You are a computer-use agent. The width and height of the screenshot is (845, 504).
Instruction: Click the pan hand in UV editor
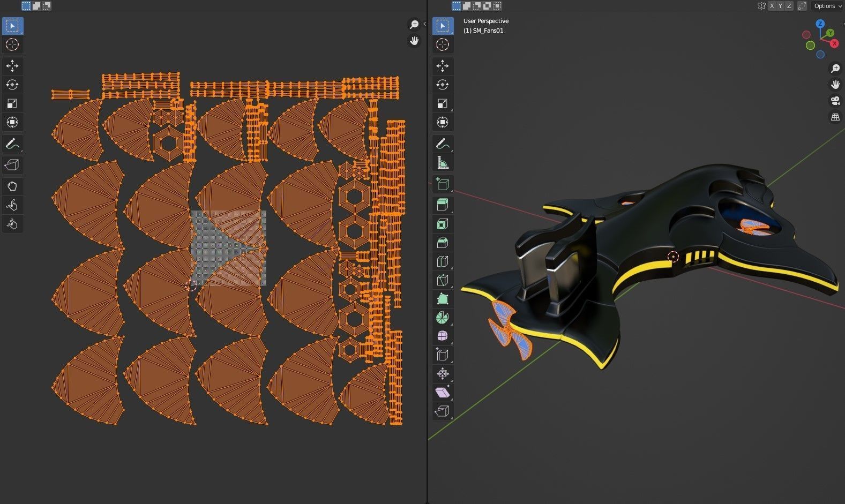point(414,41)
